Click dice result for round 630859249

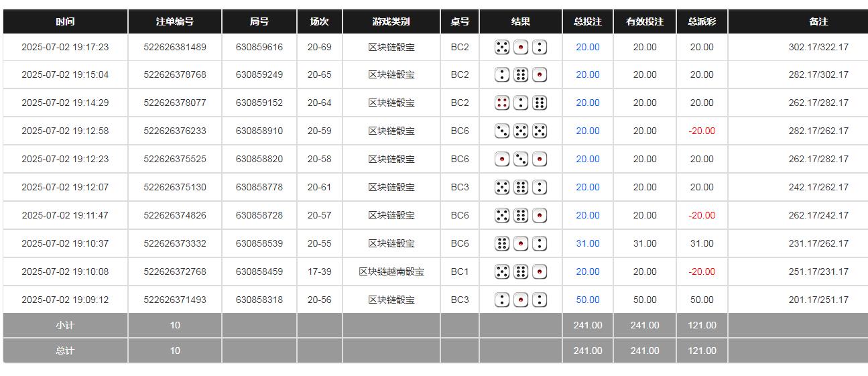(520, 74)
